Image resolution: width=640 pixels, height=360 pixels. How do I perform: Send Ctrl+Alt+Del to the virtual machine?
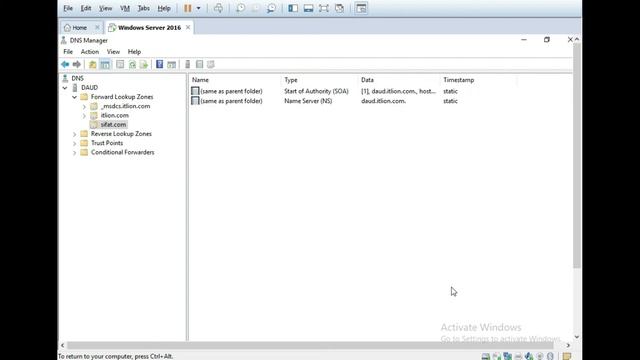click(x=218, y=8)
